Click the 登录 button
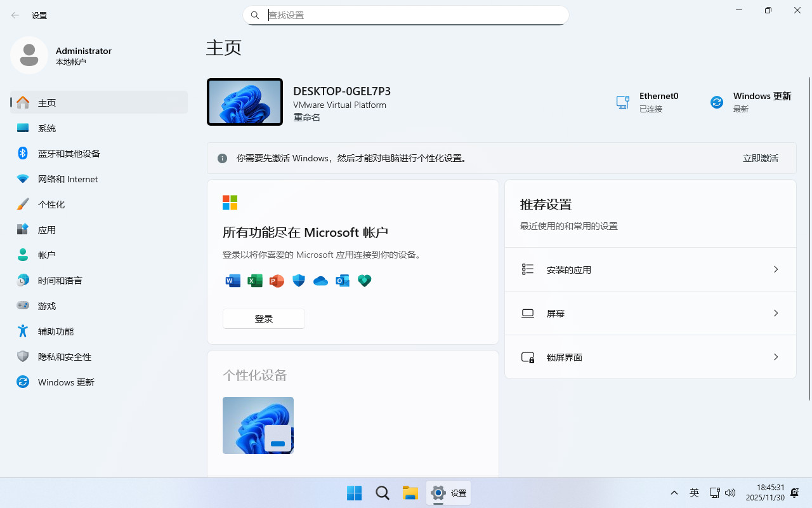812x508 pixels. (x=263, y=318)
